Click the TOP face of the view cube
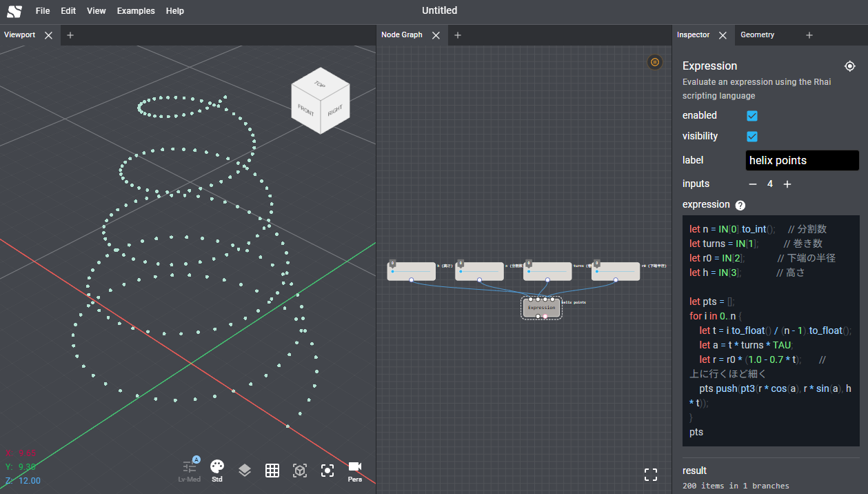This screenshot has width=868, height=494. point(320,84)
